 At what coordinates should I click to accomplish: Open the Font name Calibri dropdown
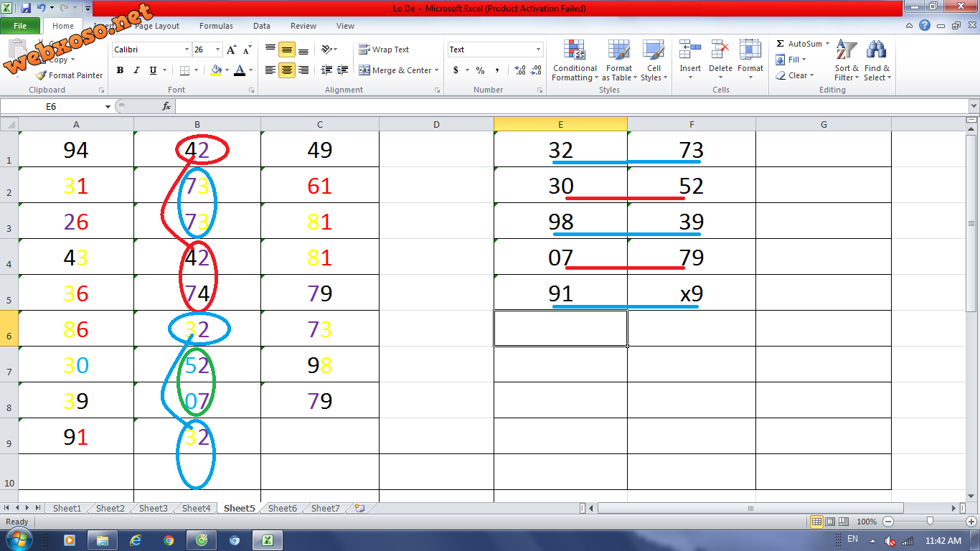click(x=187, y=50)
